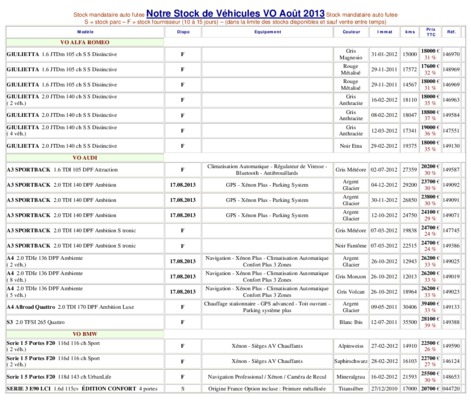
Task: Click the SERIE 3 E90 LCI row
Action: (235, 389)
